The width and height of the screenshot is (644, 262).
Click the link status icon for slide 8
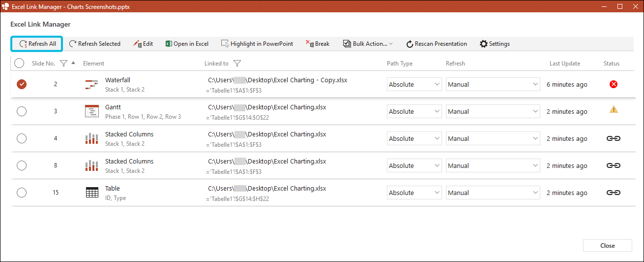[614, 165]
